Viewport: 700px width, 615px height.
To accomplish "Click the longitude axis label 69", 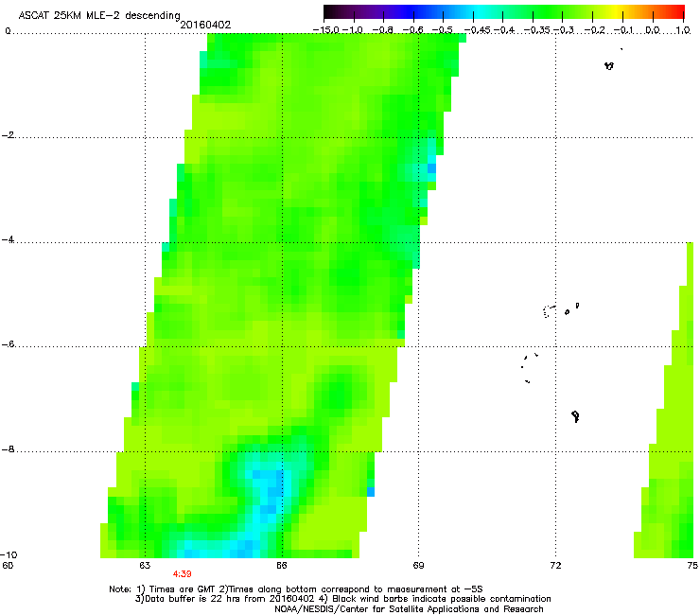I will [x=418, y=566].
